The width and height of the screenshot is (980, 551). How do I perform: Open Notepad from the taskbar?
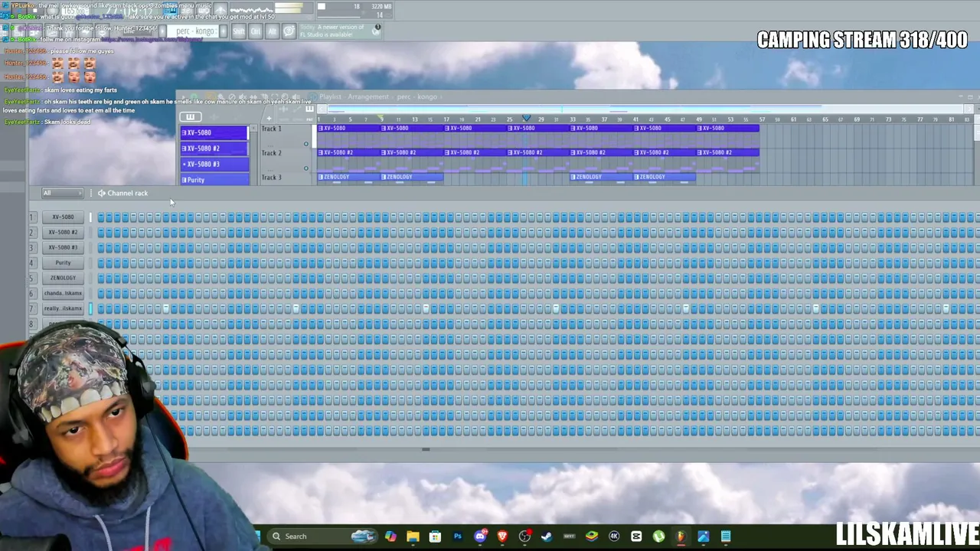726,536
